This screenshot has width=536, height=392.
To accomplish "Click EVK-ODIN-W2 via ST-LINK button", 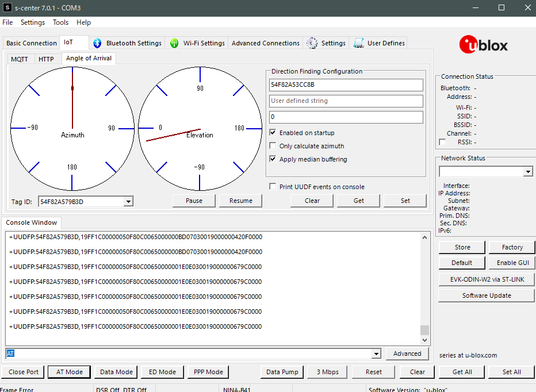I will tap(487, 279).
